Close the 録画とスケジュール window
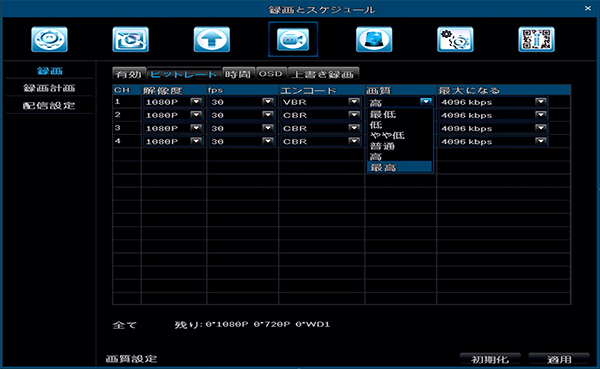Image resolution: width=600 pixels, height=369 pixels. pos(588,8)
